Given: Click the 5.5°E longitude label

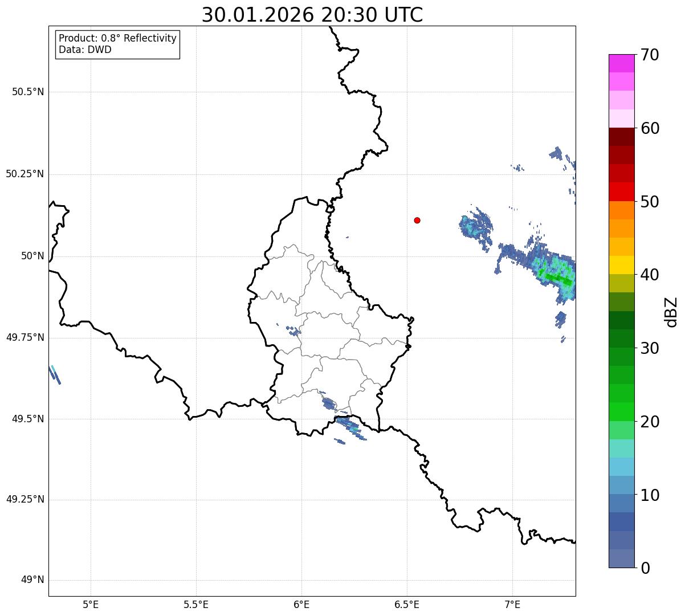Looking at the screenshot, I should [196, 604].
